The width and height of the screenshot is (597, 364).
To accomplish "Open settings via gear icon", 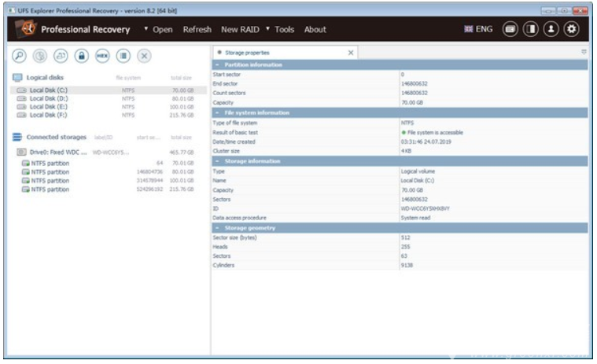I will tap(572, 29).
